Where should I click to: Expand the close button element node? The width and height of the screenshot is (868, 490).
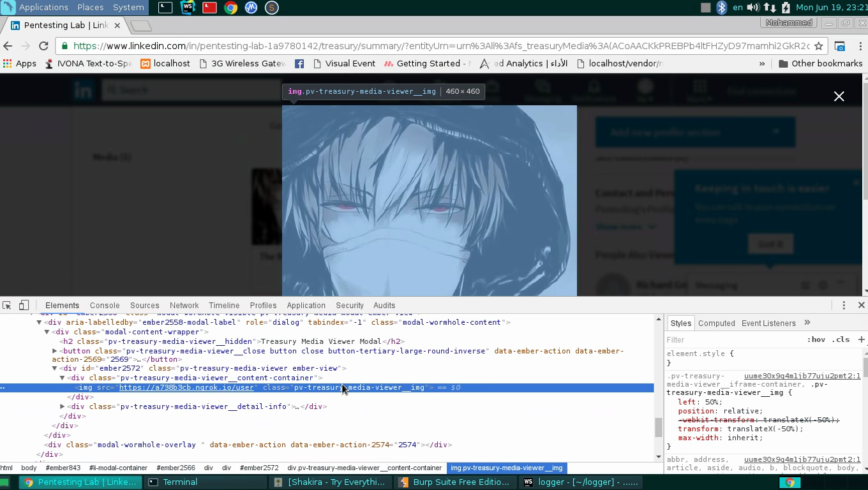click(x=54, y=351)
